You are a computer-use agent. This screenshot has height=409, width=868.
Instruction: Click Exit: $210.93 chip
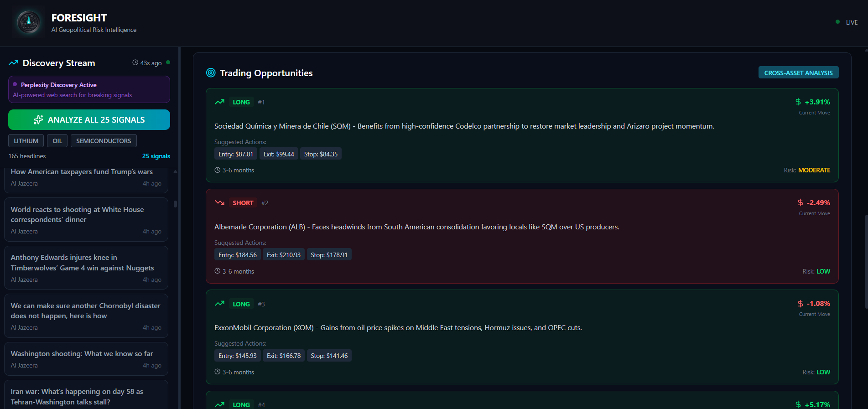click(x=284, y=254)
